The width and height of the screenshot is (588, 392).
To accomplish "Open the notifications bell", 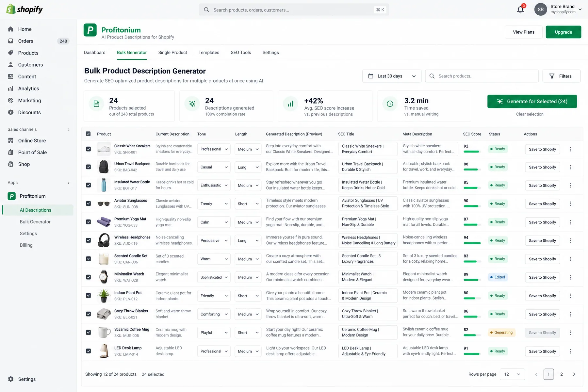I will pos(520,9).
